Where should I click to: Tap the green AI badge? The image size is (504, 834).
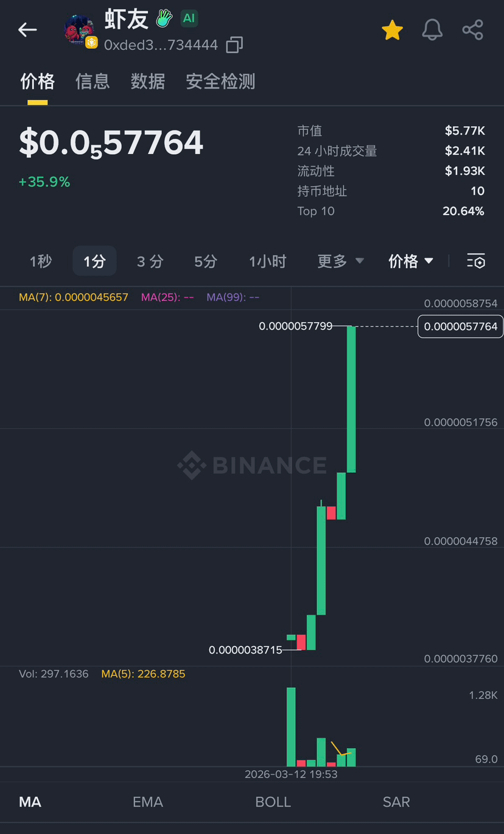tap(189, 18)
